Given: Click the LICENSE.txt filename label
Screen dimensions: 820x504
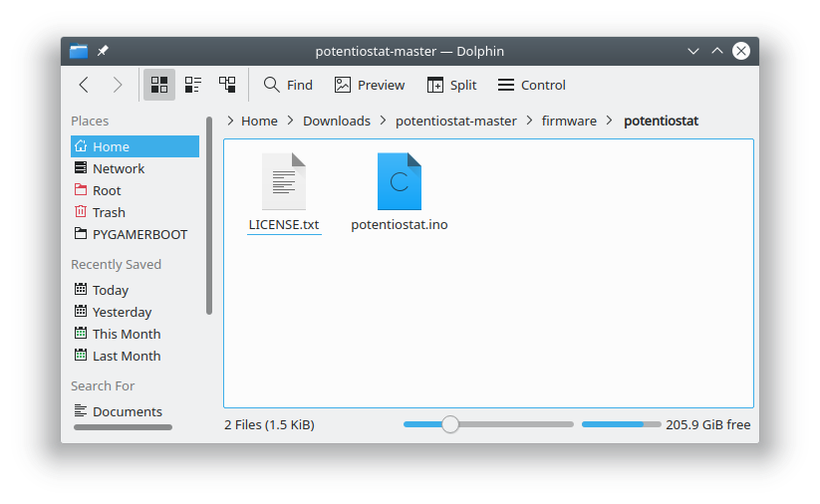Looking at the screenshot, I should [284, 225].
